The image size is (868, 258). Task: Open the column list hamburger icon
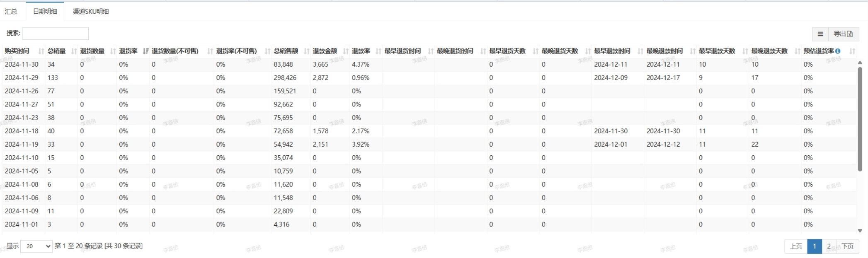[820, 34]
